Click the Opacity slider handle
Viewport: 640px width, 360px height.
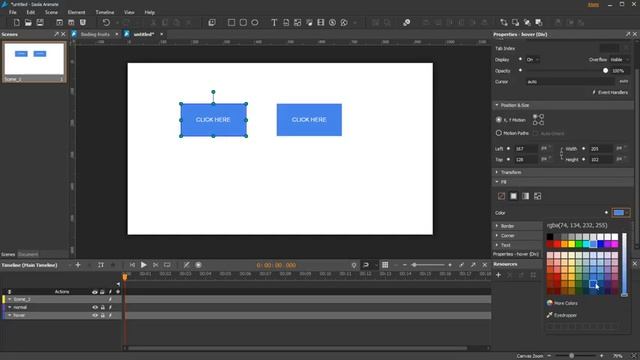605,71
